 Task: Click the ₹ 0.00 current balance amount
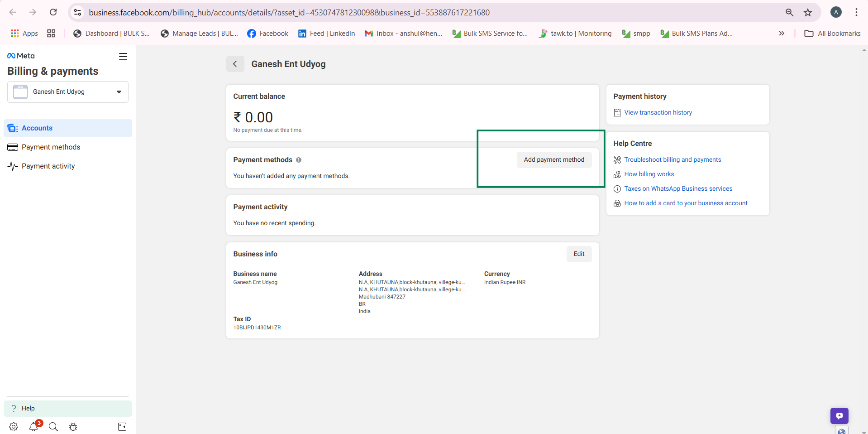253,117
